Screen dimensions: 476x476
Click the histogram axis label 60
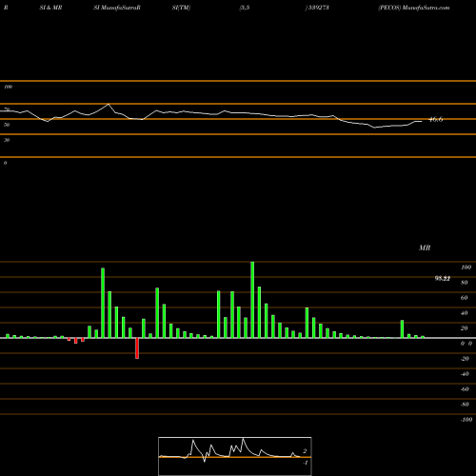[465, 298]
